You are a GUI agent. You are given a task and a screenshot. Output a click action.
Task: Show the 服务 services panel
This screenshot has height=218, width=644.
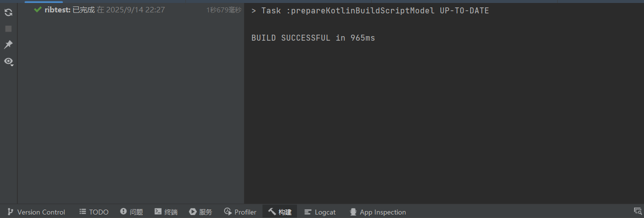coord(201,212)
